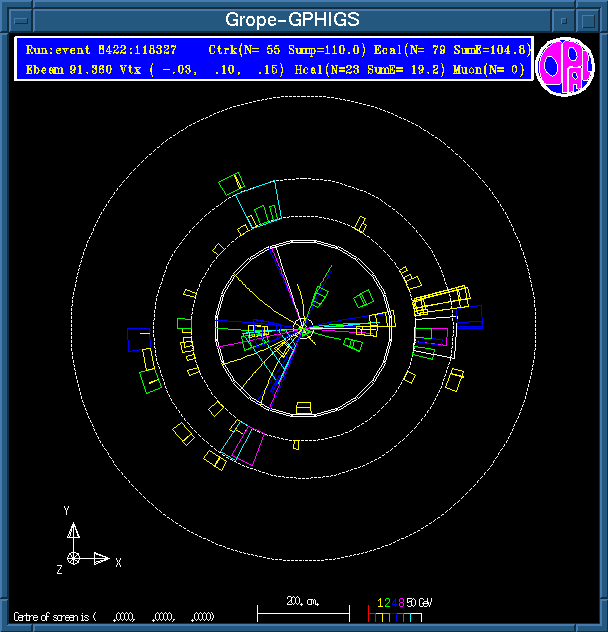The height and width of the screenshot is (632, 608).
Task: Select the Centre of screen coordinates text
Action: coord(112,616)
